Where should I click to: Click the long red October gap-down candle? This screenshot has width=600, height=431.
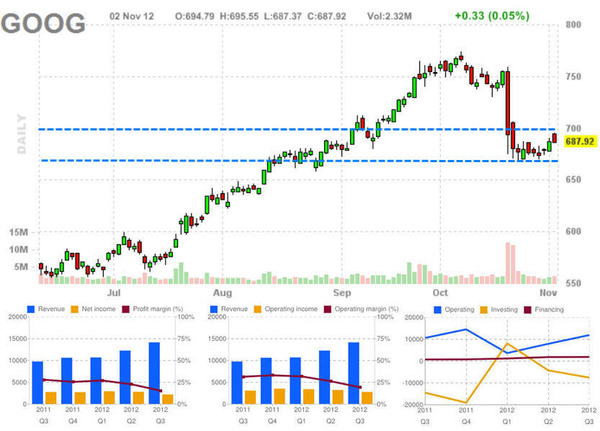click(x=508, y=103)
